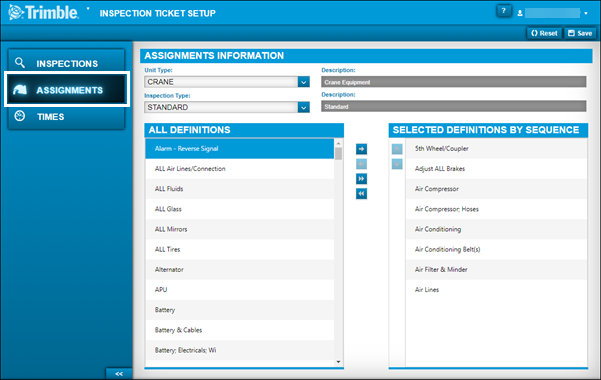Select Adjust ALL Brakes in selected list
The image size is (601, 380).
coord(496,169)
